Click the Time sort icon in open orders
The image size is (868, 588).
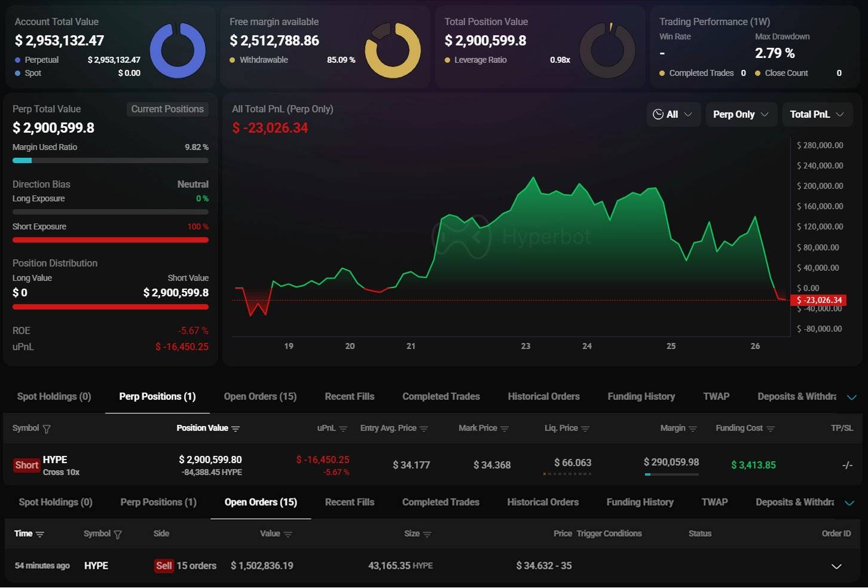point(40,534)
